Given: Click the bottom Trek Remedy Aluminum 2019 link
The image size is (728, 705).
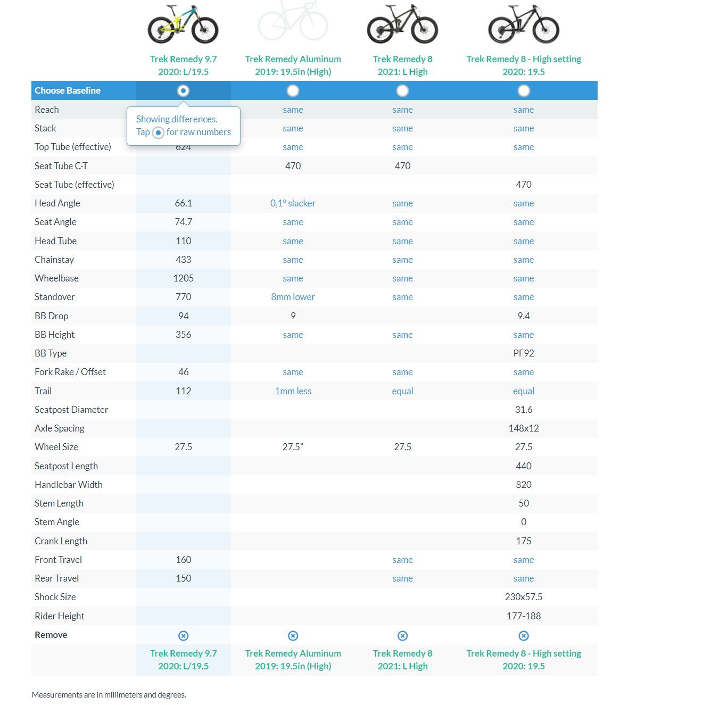Looking at the screenshot, I should (293, 660).
